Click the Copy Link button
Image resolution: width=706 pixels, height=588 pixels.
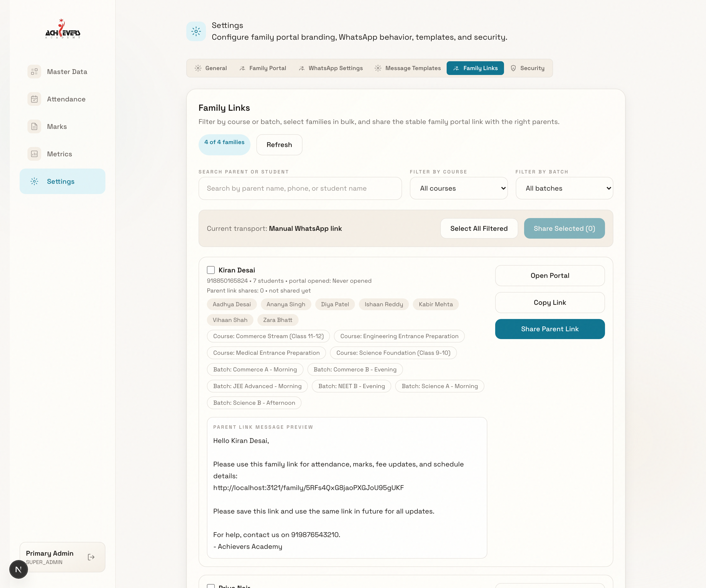[550, 302]
